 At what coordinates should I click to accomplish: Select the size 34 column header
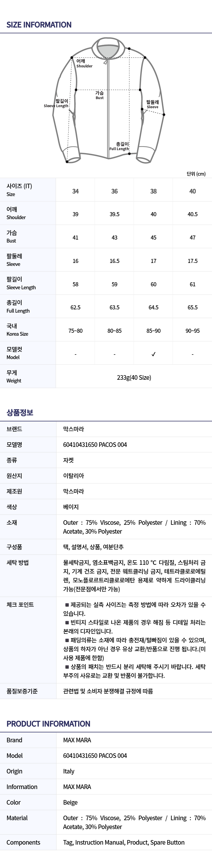[x=75, y=191]
